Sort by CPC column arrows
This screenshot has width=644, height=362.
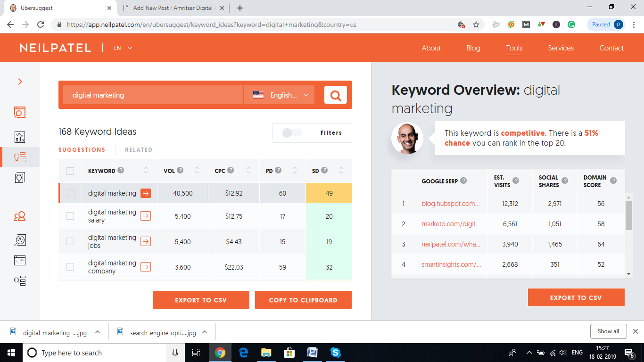point(248,170)
